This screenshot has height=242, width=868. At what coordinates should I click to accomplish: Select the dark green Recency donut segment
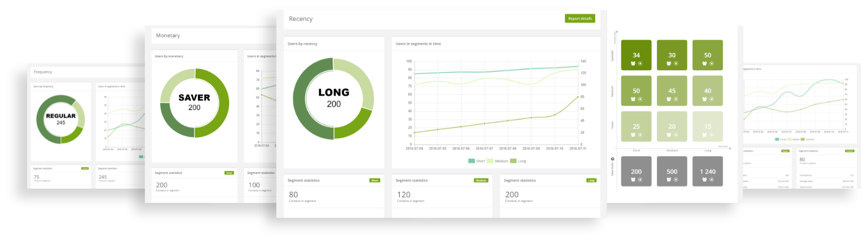[x=299, y=99]
